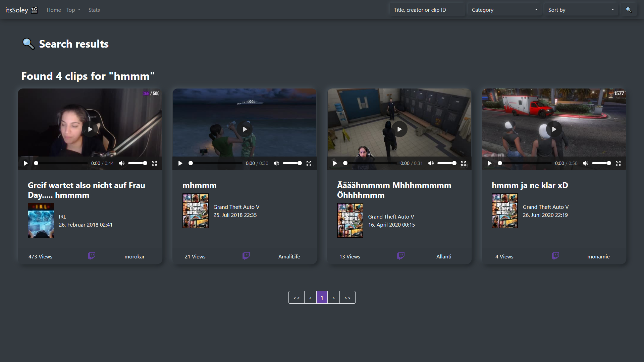Open the Category dropdown
This screenshot has height=362, width=644.
click(x=504, y=10)
